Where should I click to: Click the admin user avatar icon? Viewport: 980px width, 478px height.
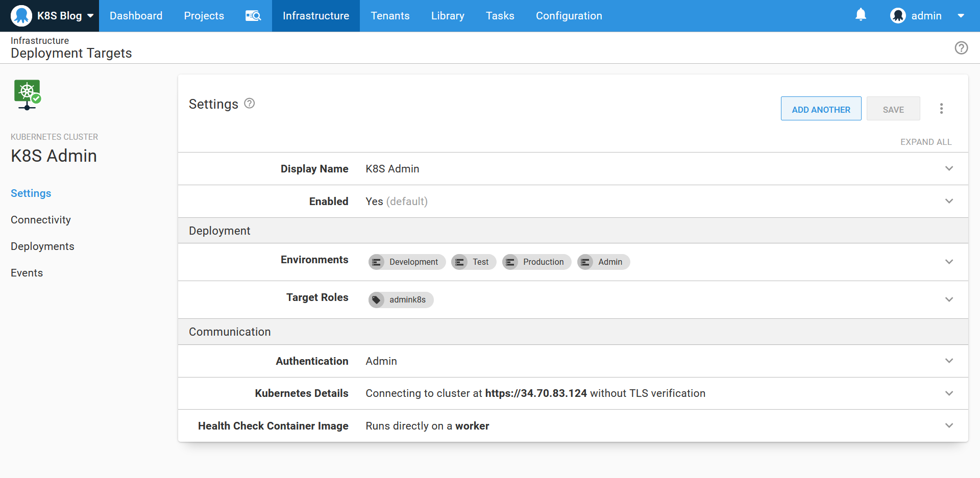898,16
